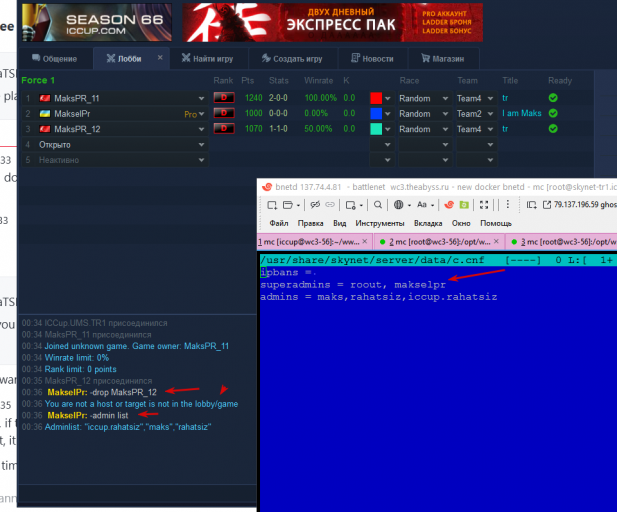Open the slot 2 MakselPr player dropdown
617x512 pixels.
tap(201, 114)
